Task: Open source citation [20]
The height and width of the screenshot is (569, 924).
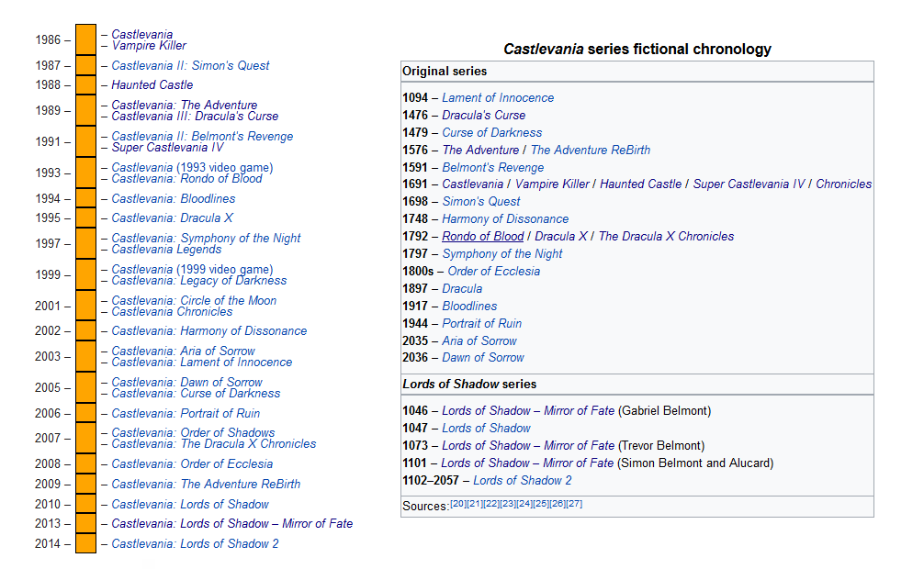Action: click(458, 504)
